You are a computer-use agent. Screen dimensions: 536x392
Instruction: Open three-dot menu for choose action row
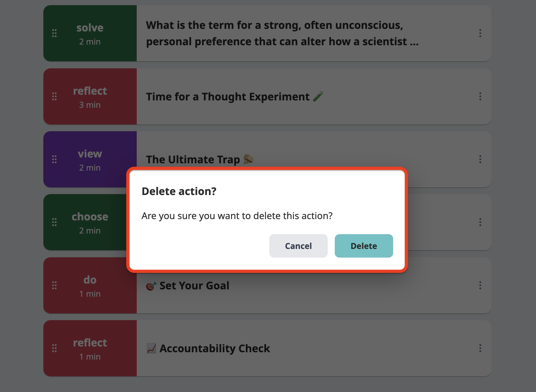(480, 222)
